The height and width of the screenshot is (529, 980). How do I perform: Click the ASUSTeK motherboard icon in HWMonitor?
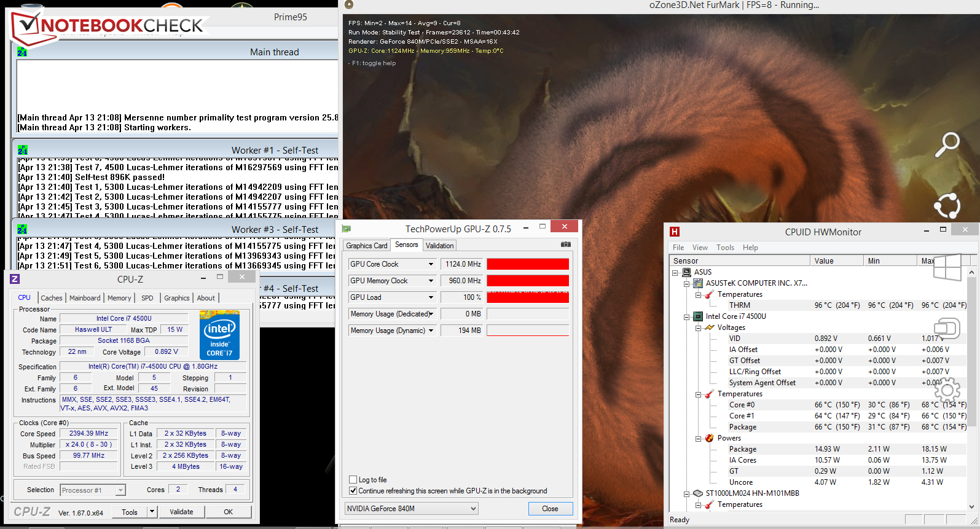tap(698, 283)
